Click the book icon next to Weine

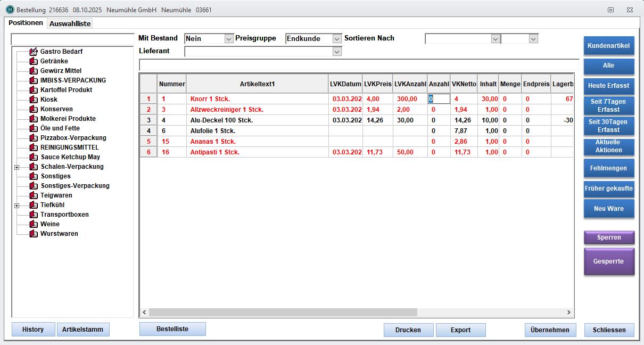coord(34,224)
